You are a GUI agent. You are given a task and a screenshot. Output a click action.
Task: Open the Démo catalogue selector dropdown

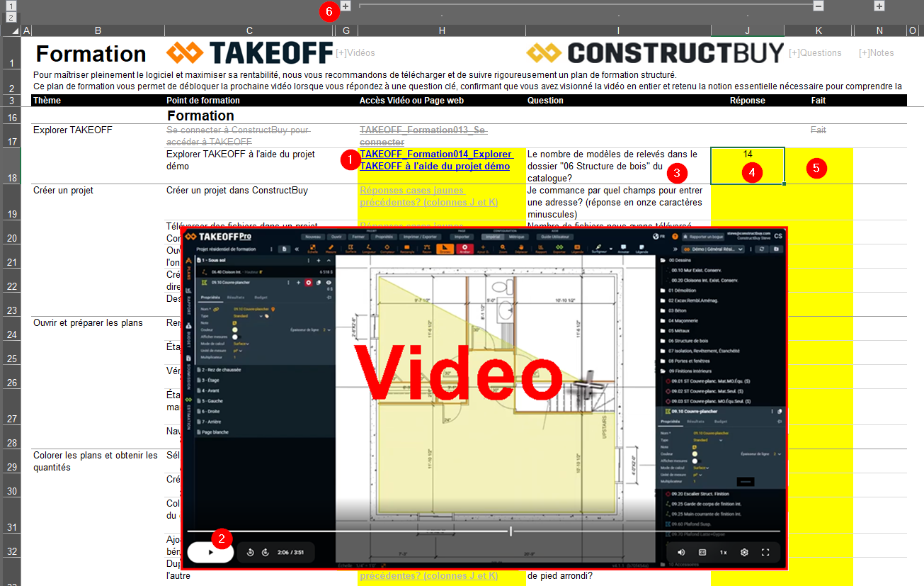[713, 249]
